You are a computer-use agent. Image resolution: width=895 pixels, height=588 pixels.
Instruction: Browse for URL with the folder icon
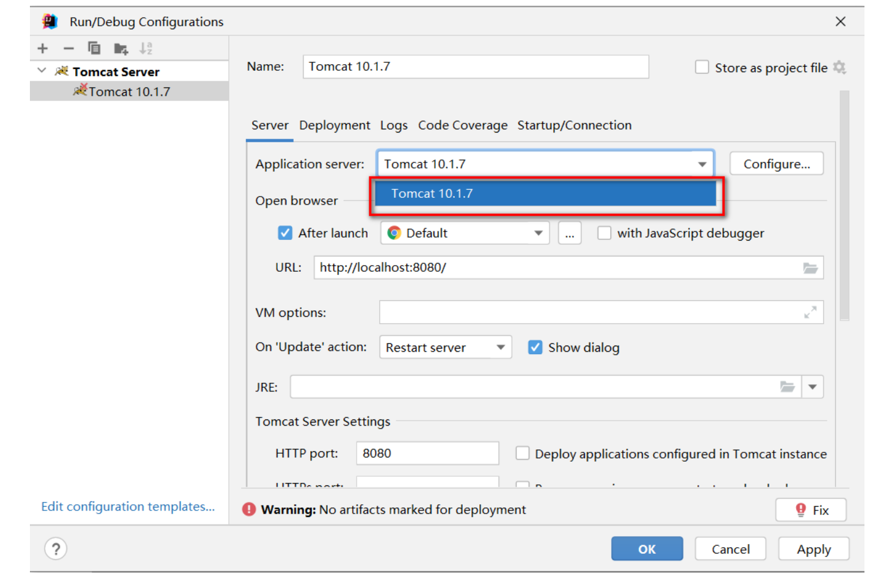pyautogui.click(x=810, y=268)
